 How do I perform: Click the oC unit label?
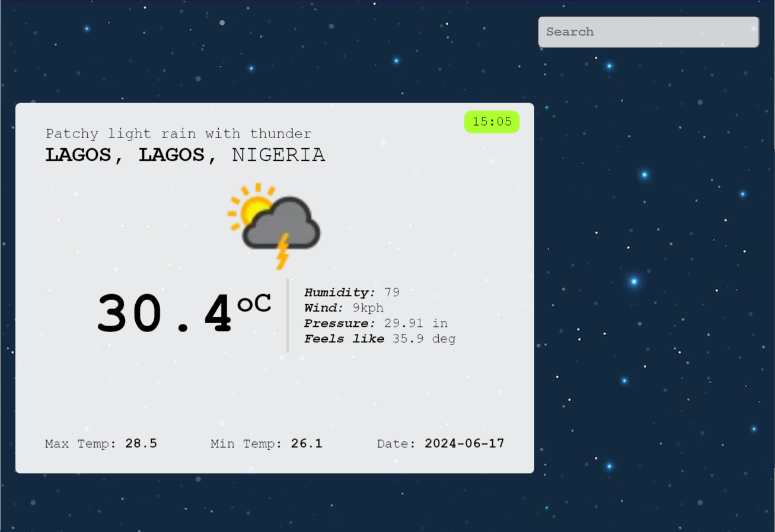(254, 303)
